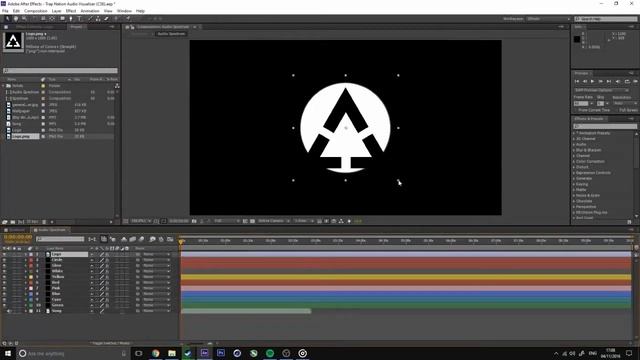Viewport: 640px width, 360px height.
Task: Click the Project panel search field
Action: click(60, 71)
